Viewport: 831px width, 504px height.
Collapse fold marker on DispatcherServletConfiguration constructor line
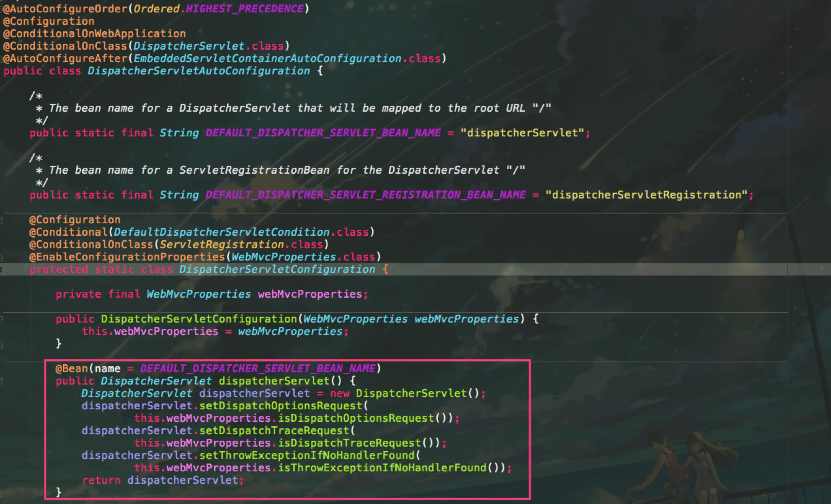tap(1, 319)
